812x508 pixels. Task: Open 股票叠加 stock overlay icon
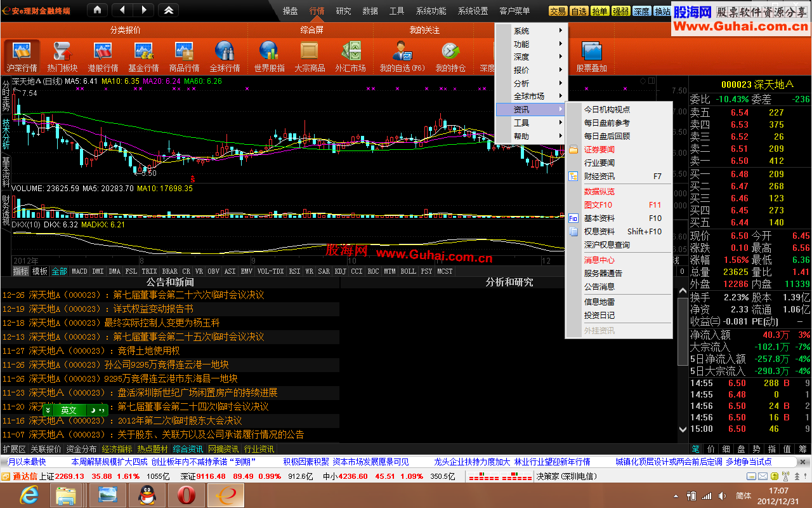591,57
